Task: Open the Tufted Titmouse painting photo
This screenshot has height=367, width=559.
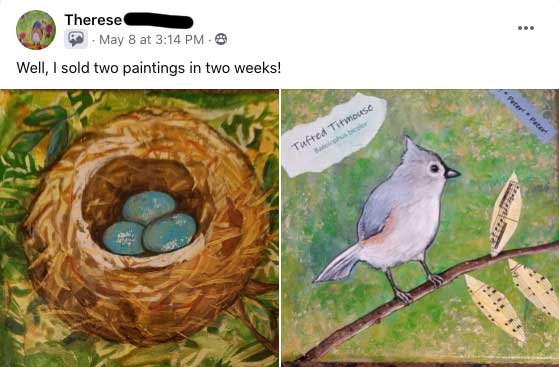Action: [x=420, y=228]
